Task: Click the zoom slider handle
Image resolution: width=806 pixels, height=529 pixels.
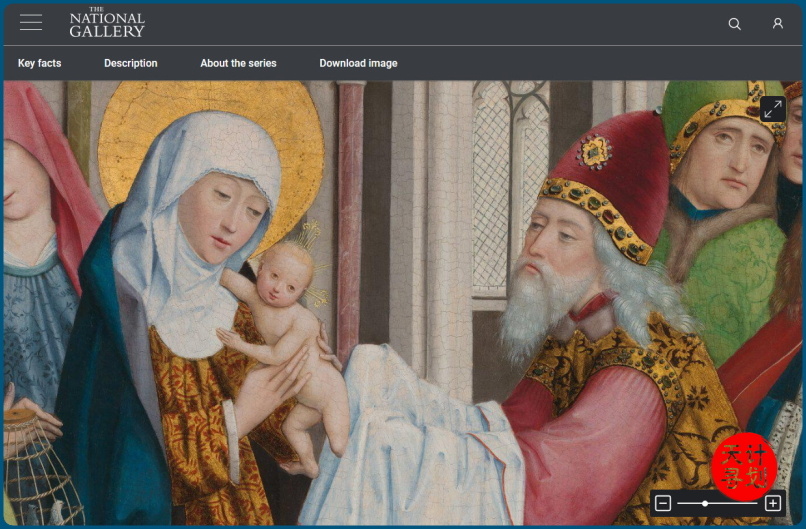Action: tap(705, 503)
